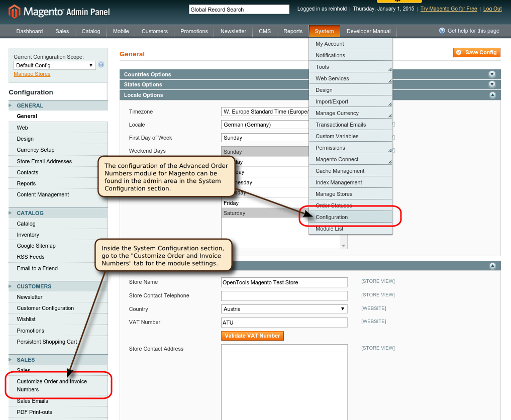
Task: Click the Save Config button
Action: tap(476, 52)
